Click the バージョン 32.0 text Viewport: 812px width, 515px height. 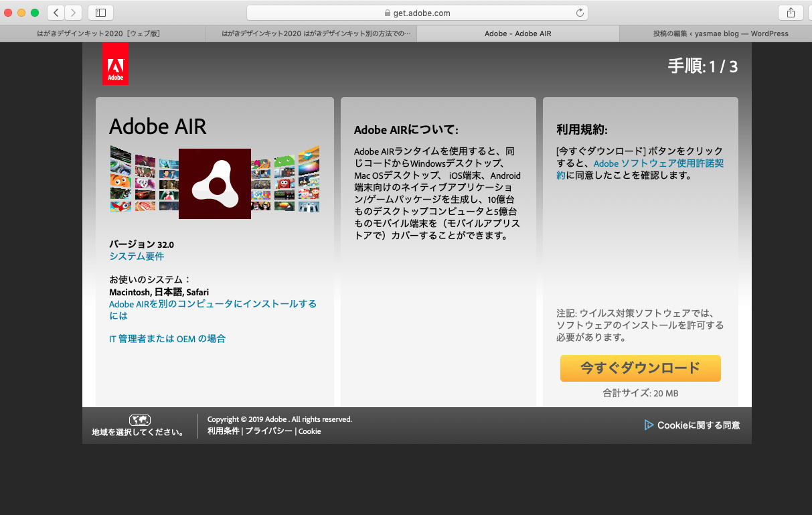141,244
